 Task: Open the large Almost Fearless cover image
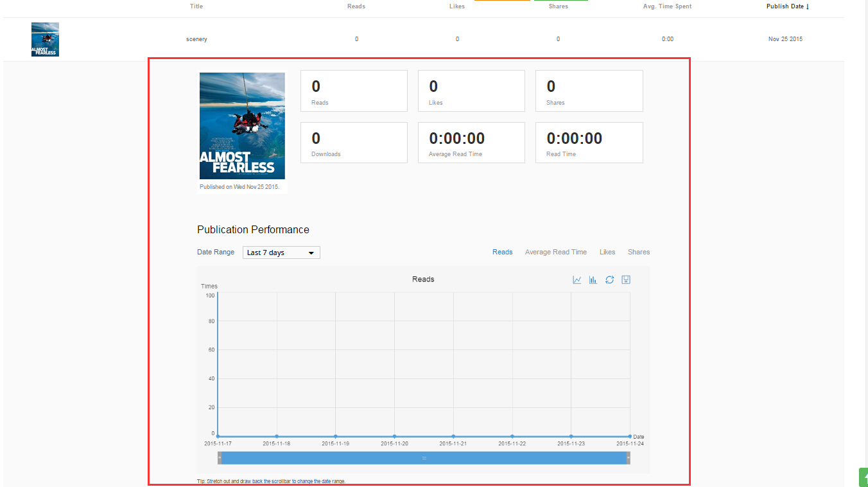(242, 126)
